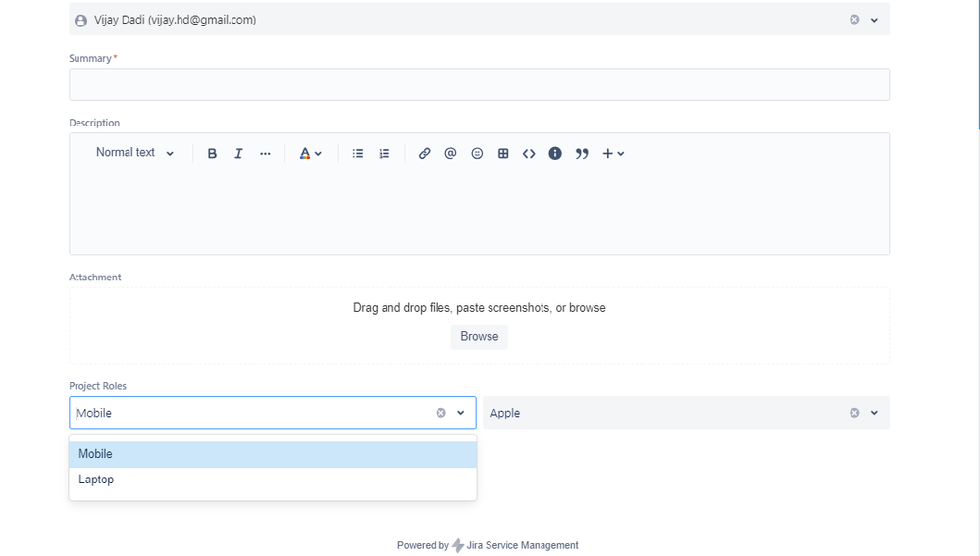980x556 pixels.
Task: Clear the Apple selection
Action: coord(854,413)
